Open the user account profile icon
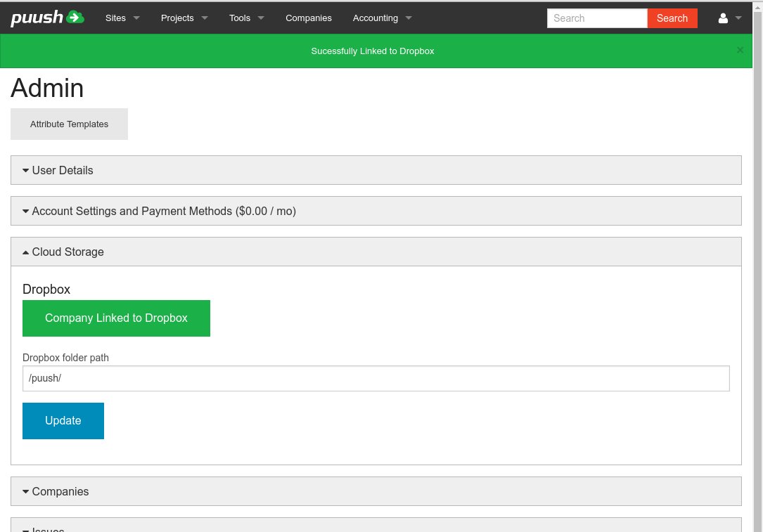This screenshot has width=763, height=532. 723,18
